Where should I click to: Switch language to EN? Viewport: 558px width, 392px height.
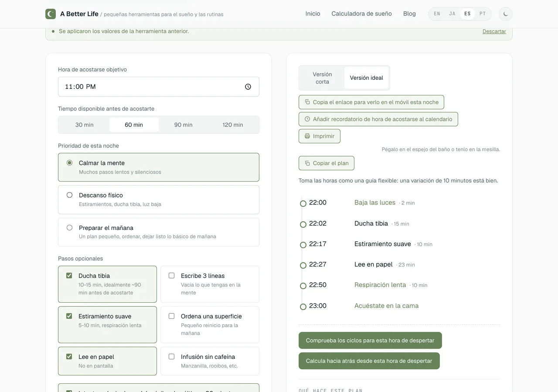click(437, 14)
